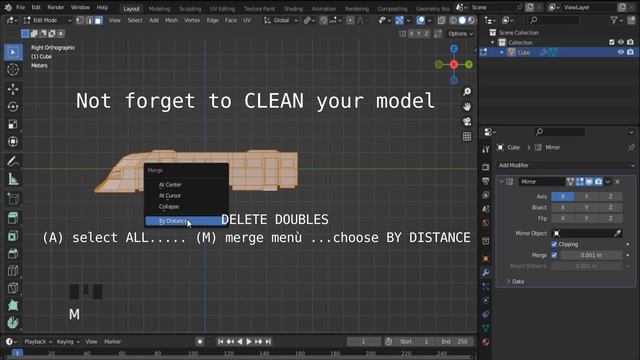Open the Add Modifier dropdown
The image size is (640, 360).
coord(566,165)
